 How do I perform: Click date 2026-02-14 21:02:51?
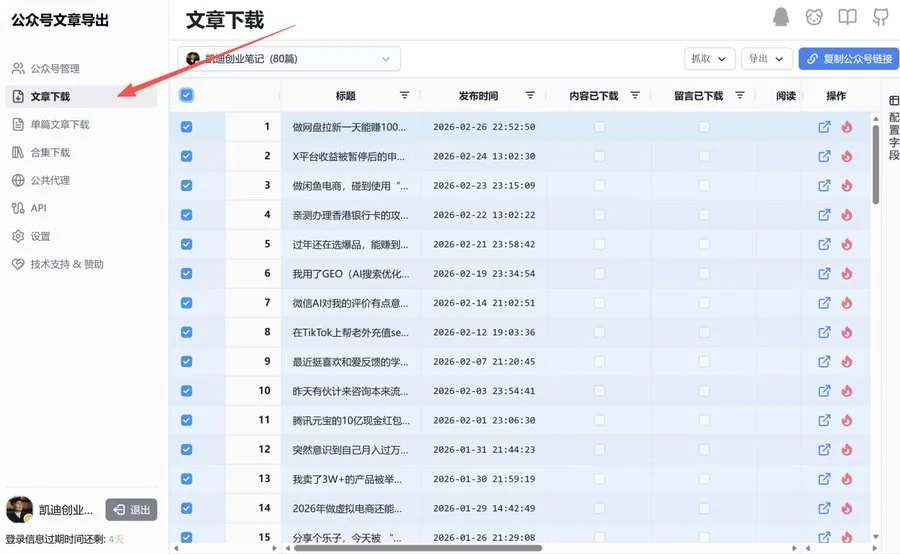(484, 303)
